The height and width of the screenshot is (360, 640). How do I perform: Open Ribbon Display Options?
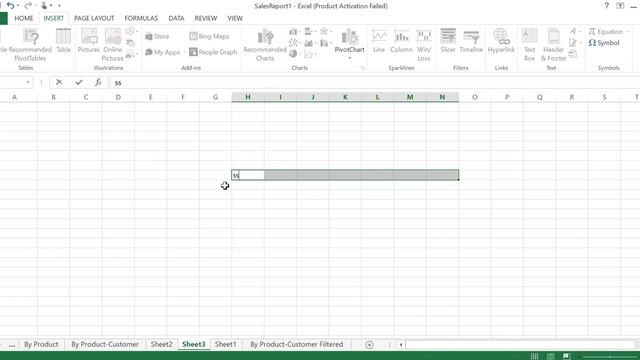(620, 6)
